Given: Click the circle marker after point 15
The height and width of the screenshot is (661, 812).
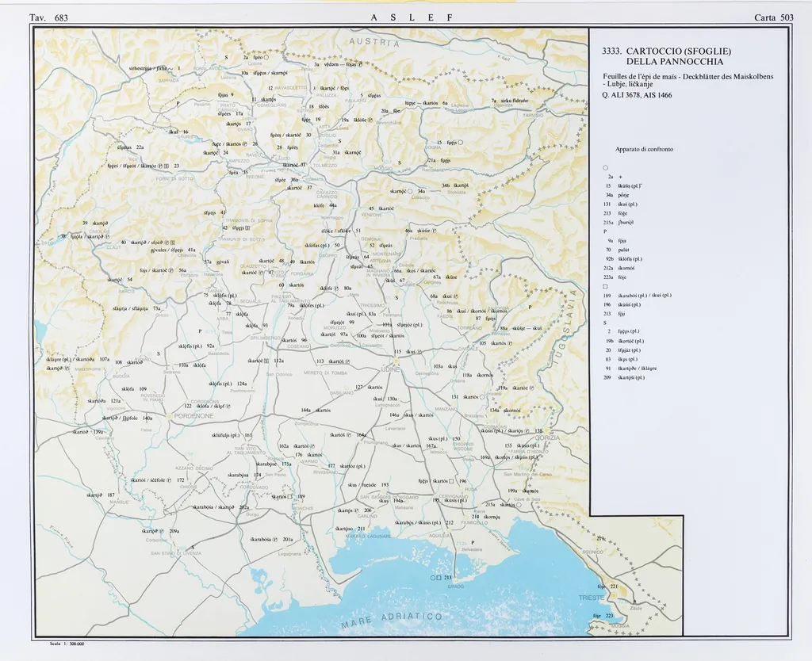Looking at the screenshot, I should click(x=460, y=143).
